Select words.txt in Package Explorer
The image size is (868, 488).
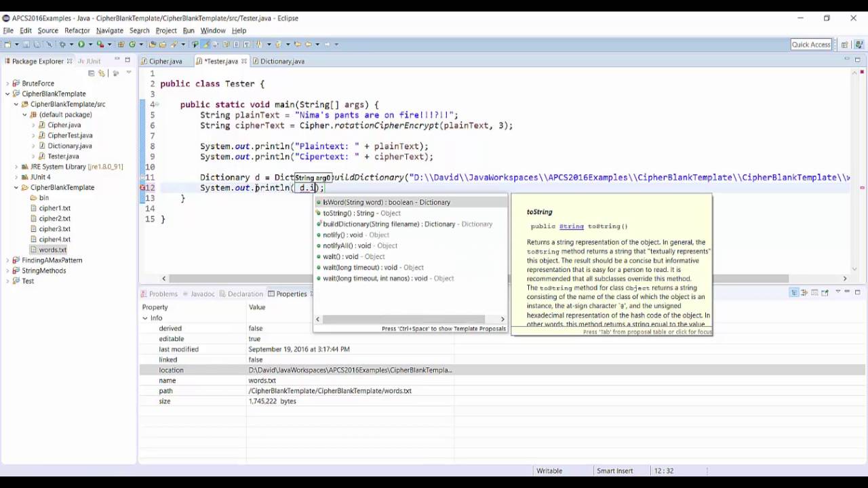click(52, 249)
